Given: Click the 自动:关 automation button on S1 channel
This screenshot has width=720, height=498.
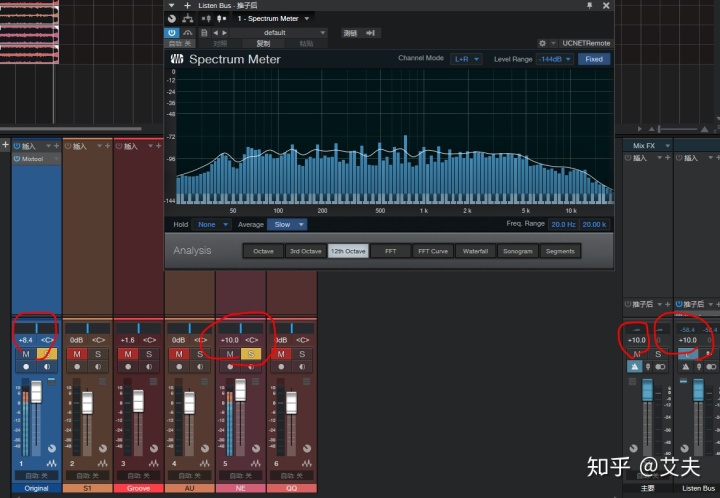Looking at the screenshot, I should pos(87,476).
